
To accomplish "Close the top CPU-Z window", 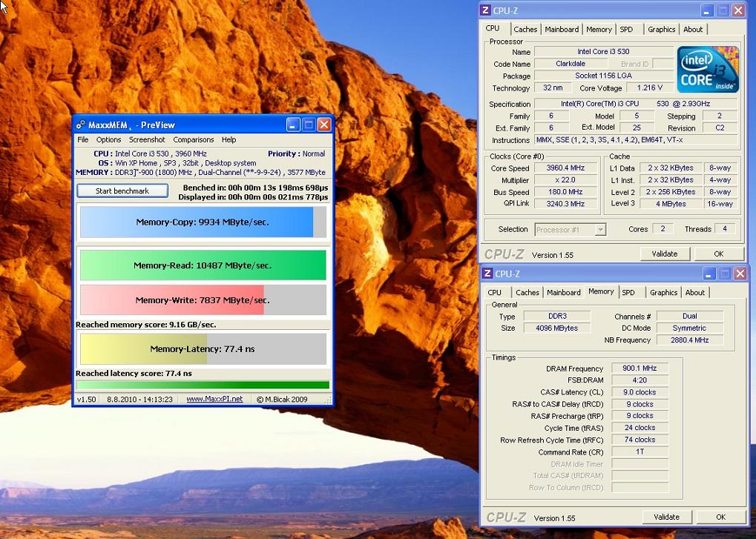I will 738,10.
